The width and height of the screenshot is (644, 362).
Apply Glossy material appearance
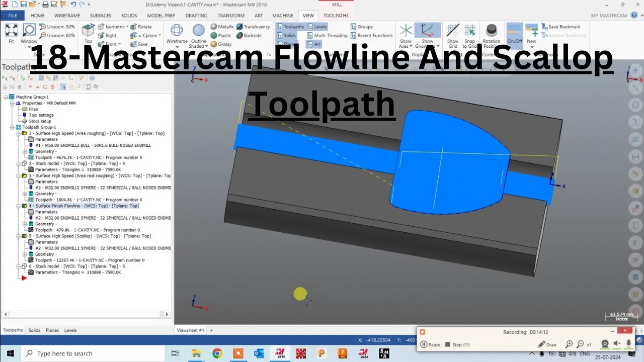tap(221, 44)
